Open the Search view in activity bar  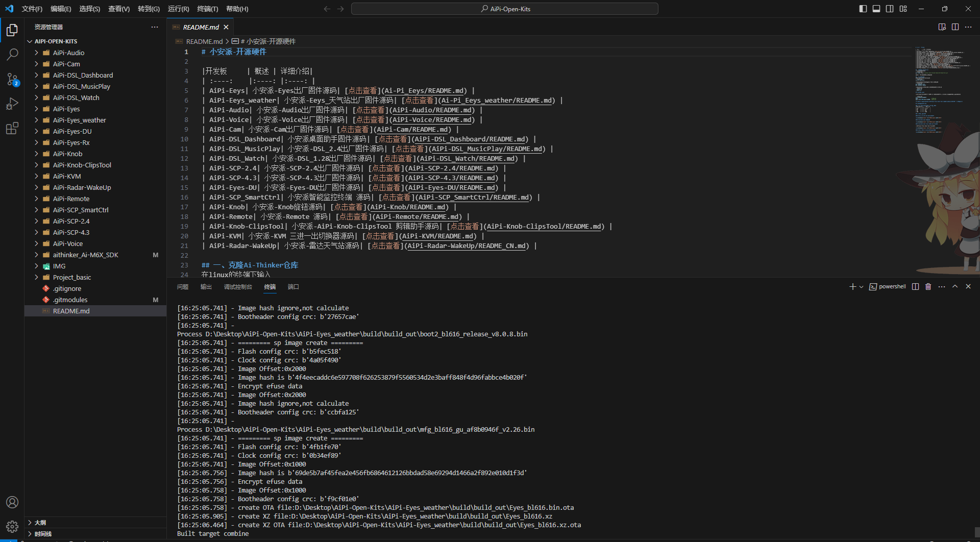[x=12, y=54]
